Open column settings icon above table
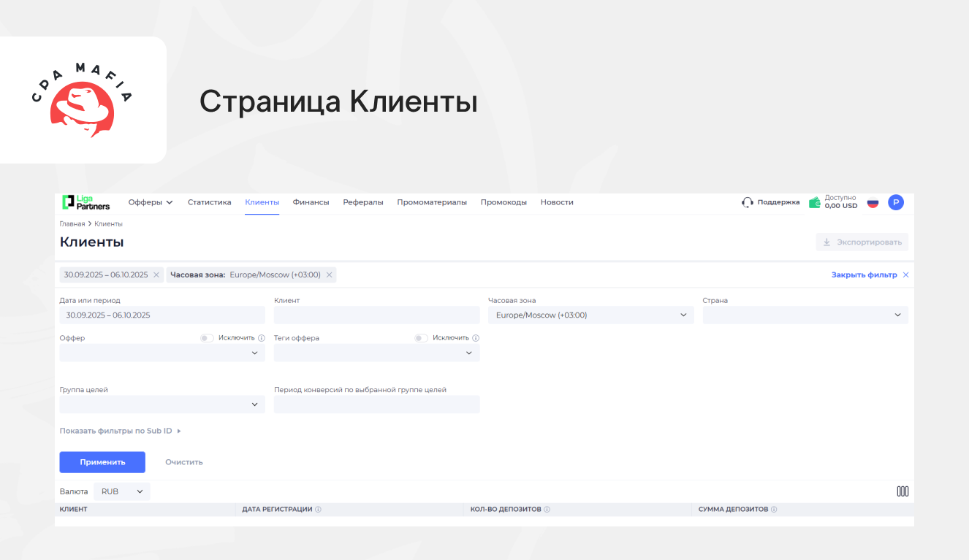Screen dimensions: 969x560 click(902, 491)
